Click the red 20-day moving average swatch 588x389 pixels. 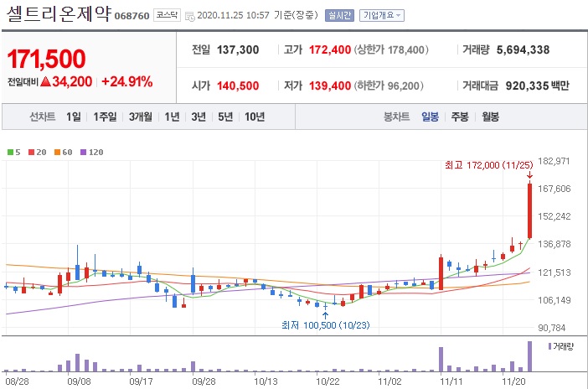coord(32,152)
